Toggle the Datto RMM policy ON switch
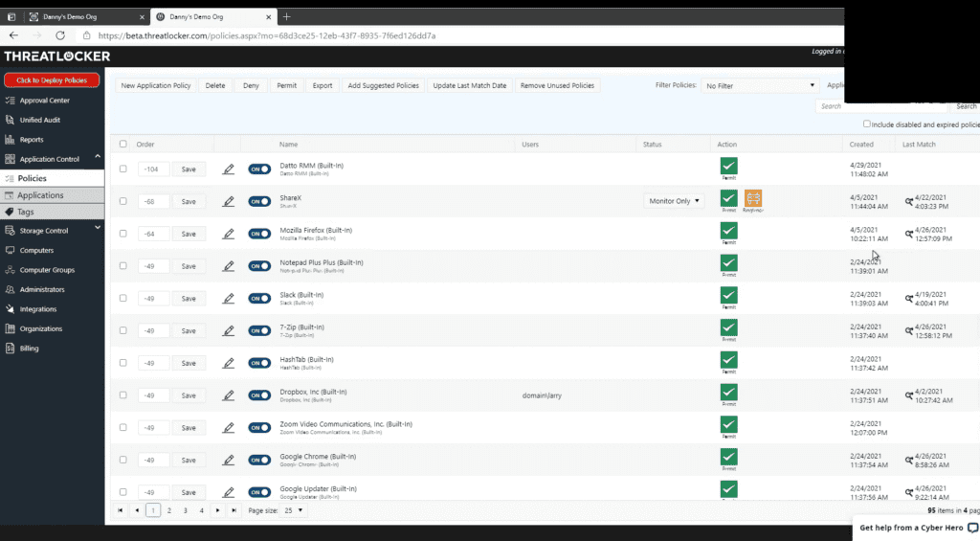 [x=259, y=169]
